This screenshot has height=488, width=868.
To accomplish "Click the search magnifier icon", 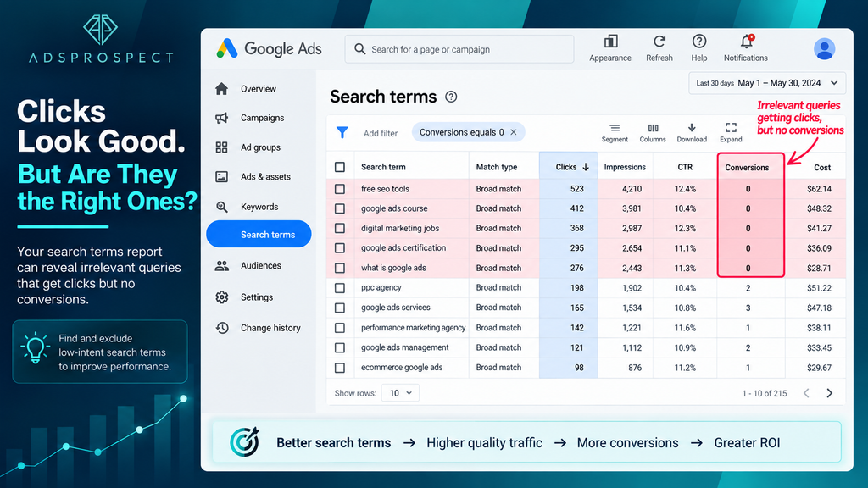I will point(359,49).
